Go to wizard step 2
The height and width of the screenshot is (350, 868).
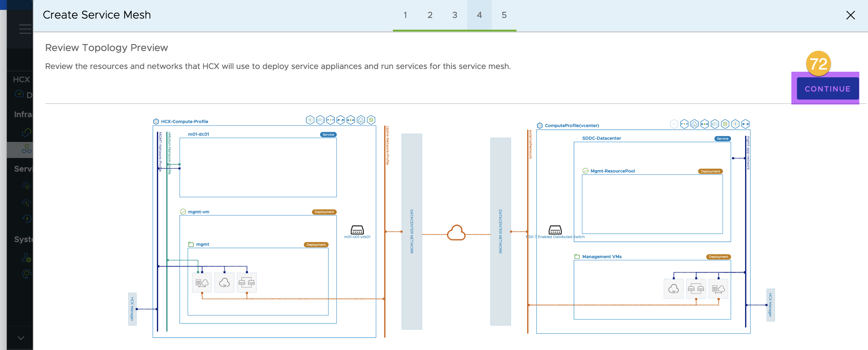point(430,15)
